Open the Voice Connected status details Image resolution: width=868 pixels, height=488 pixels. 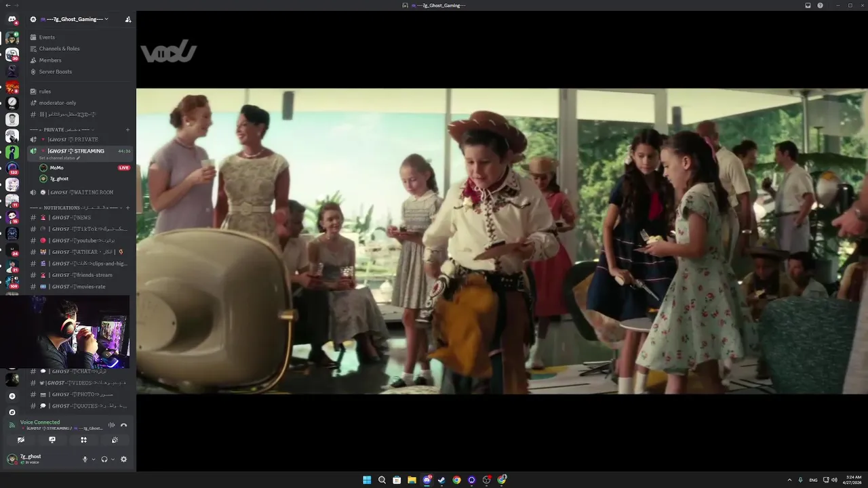(40, 422)
